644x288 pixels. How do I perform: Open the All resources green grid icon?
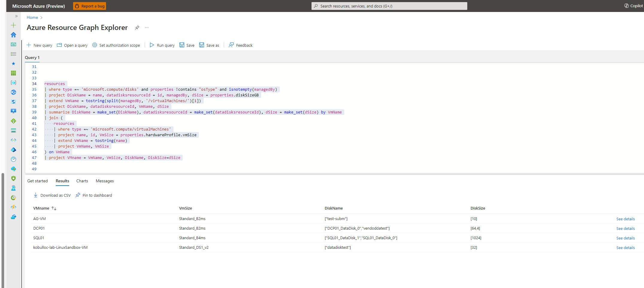(13, 73)
